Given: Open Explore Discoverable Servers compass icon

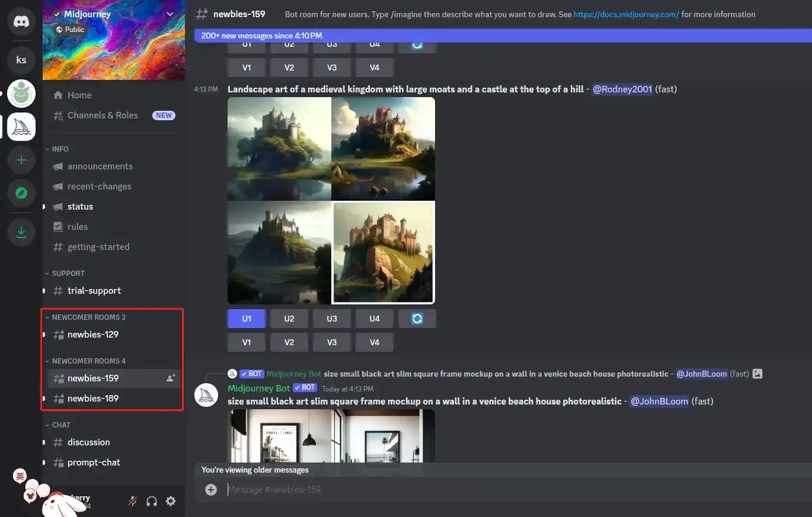Looking at the screenshot, I should [21, 193].
